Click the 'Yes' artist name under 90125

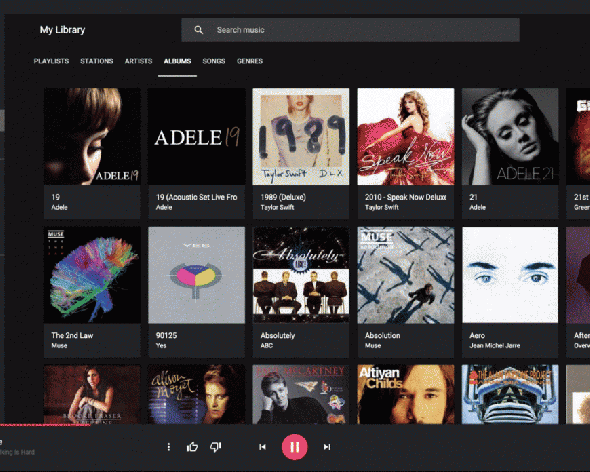click(161, 346)
